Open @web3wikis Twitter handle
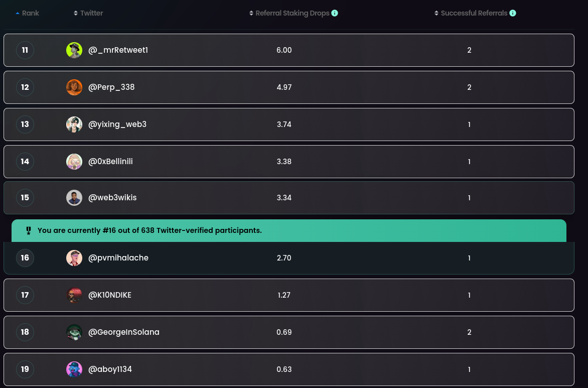Viewport: 588px width, 388px height. [112, 198]
